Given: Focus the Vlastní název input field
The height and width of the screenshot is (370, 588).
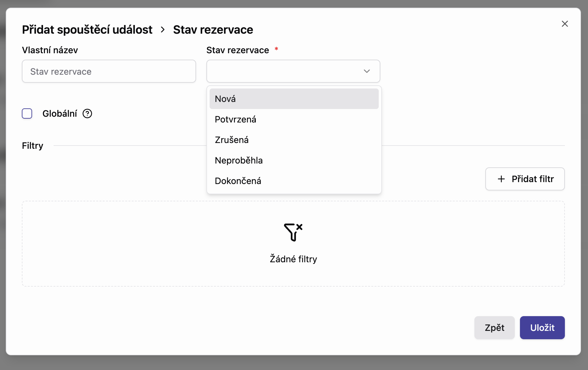Looking at the screenshot, I should point(109,71).
